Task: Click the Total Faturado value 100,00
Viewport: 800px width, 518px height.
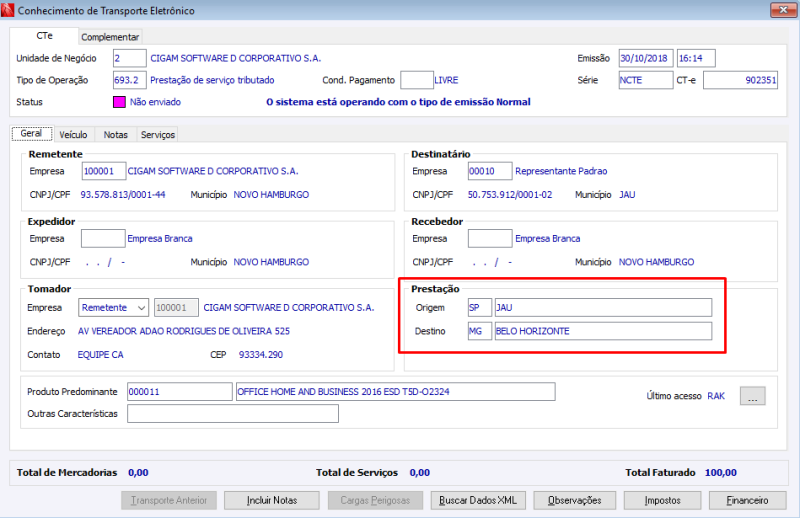Action: point(721,473)
